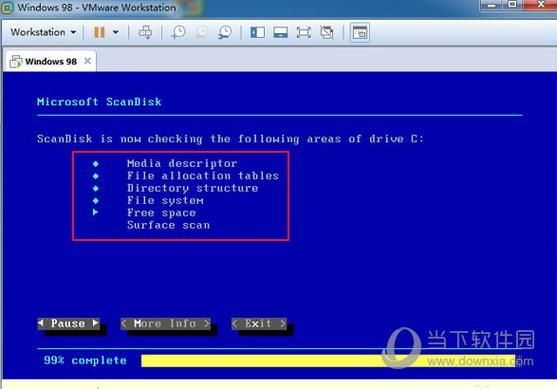The height and width of the screenshot is (389, 557).
Task: Close the Windows 98 tab
Action: (x=87, y=61)
